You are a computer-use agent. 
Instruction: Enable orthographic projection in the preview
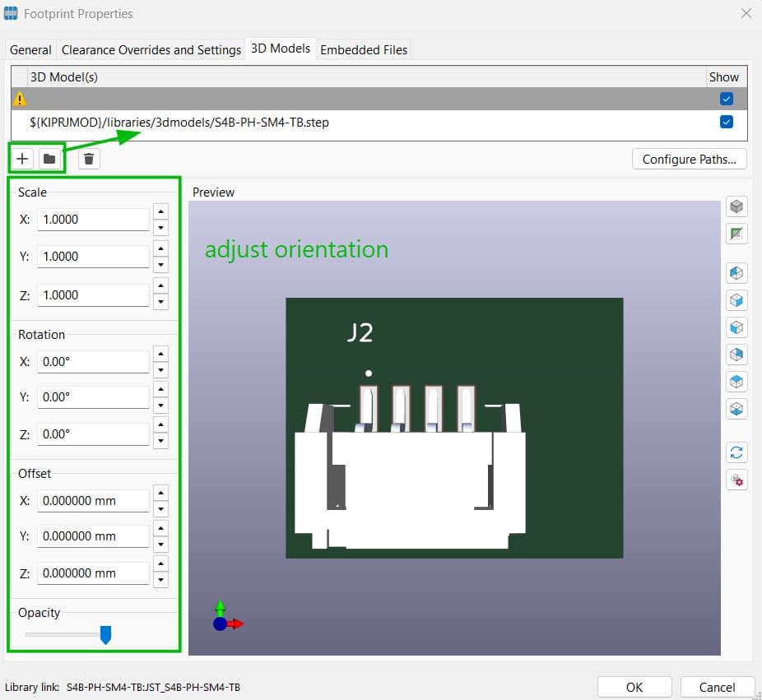pyautogui.click(x=736, y=234)
